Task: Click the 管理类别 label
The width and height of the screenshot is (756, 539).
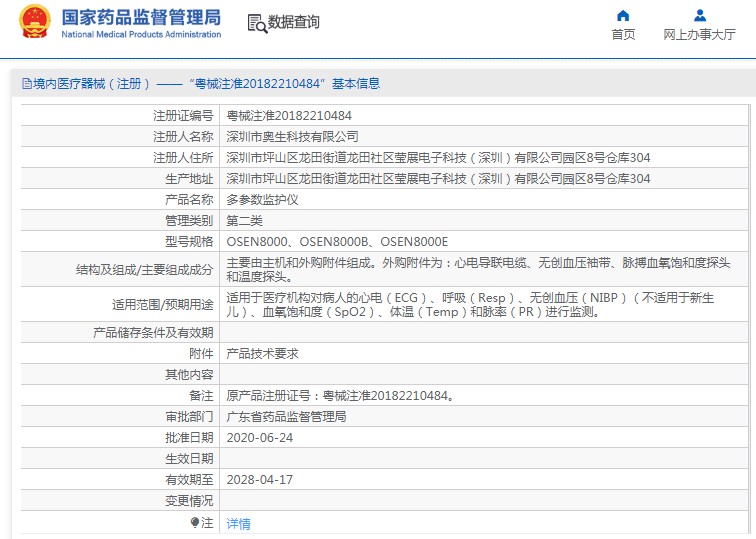Action: coord(189,221)
